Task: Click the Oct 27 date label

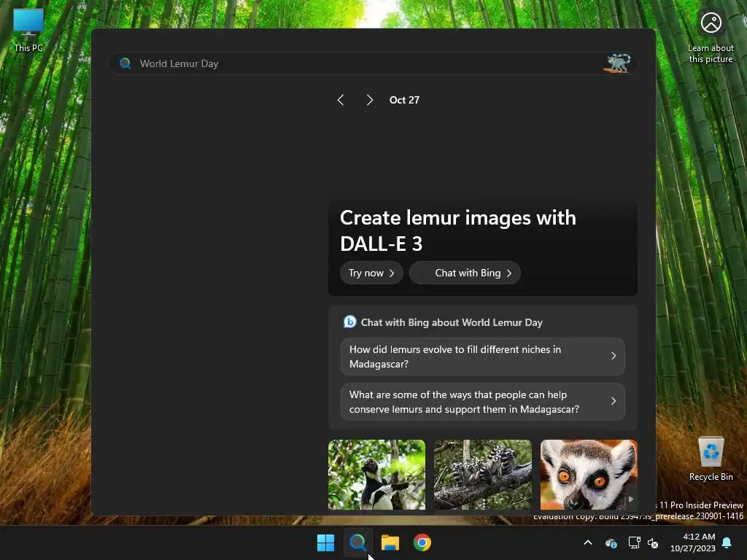Action: 404,100
